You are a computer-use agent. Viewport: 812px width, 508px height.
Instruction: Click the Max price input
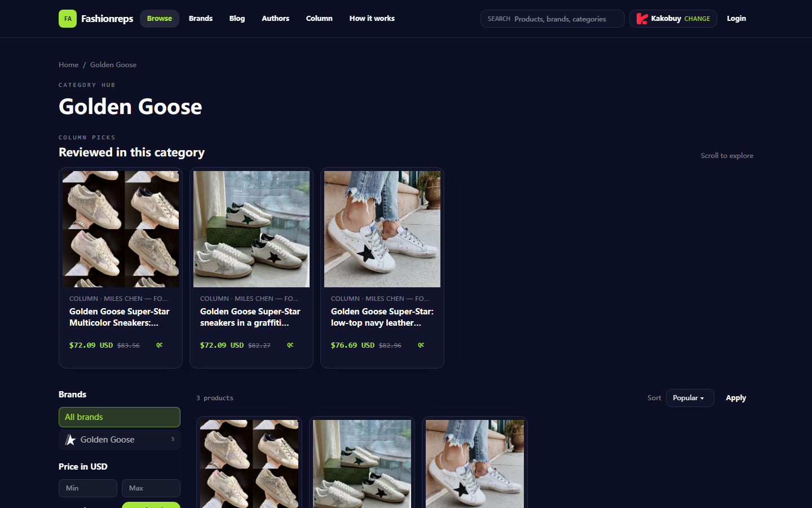pos(151,488)
